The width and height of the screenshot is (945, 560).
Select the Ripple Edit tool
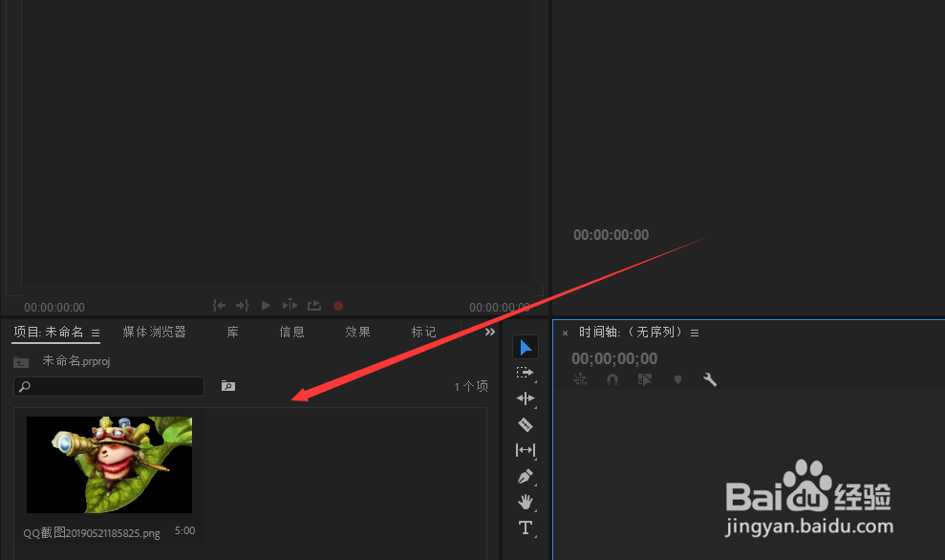(x=525, y=398)
